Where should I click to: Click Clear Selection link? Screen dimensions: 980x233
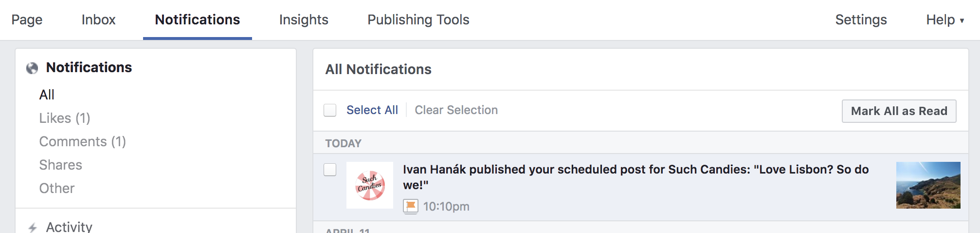pos(456,110)
